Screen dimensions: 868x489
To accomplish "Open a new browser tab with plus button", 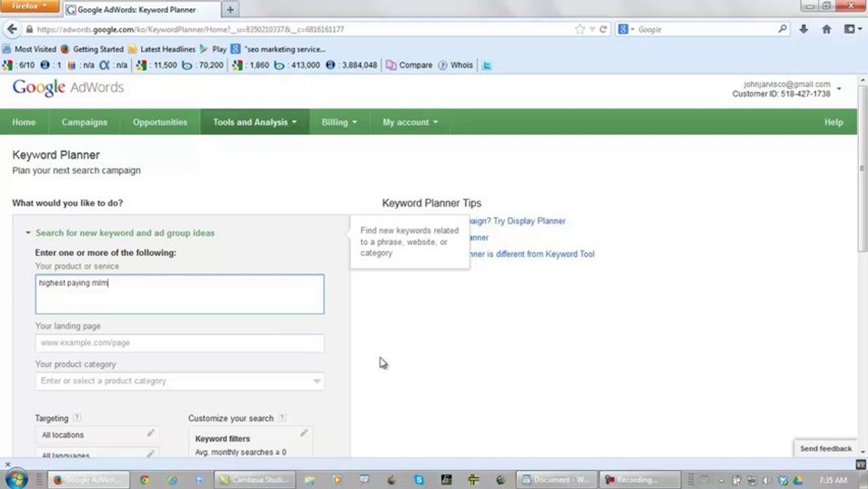I will (x=230, y=10).
